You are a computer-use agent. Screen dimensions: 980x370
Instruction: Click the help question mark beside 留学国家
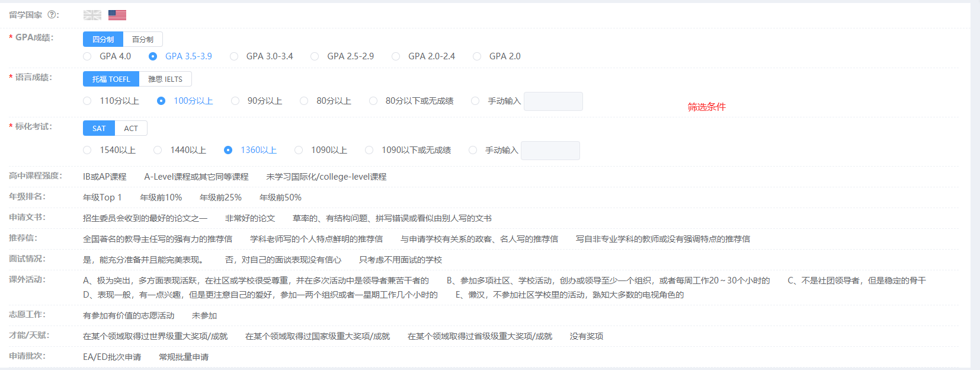tap(52, 15)
